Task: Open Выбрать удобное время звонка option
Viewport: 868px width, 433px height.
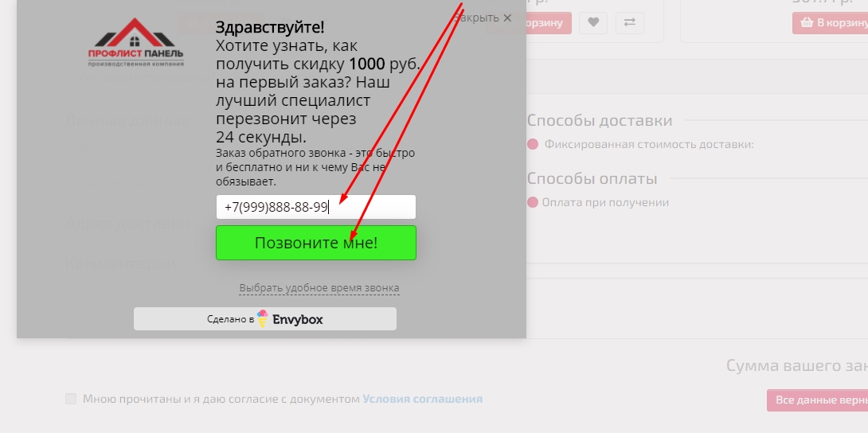Action: coord(319,288)
